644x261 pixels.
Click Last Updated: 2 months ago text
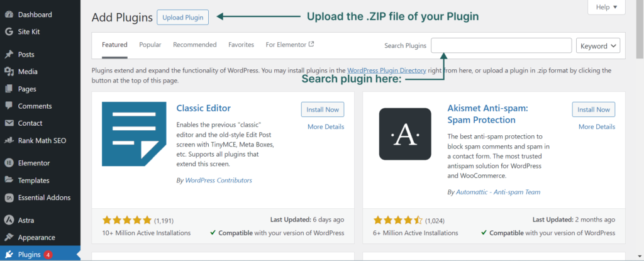click(x=574, y=220)
